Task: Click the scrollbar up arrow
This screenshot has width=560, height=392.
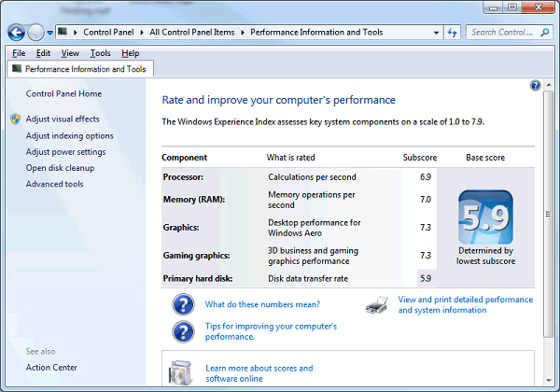Action: click(x=549, y=85)
